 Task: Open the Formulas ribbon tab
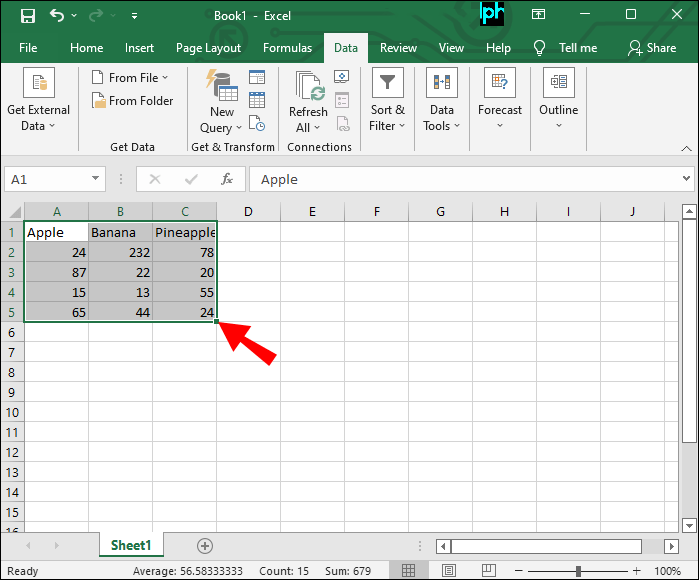287,48
